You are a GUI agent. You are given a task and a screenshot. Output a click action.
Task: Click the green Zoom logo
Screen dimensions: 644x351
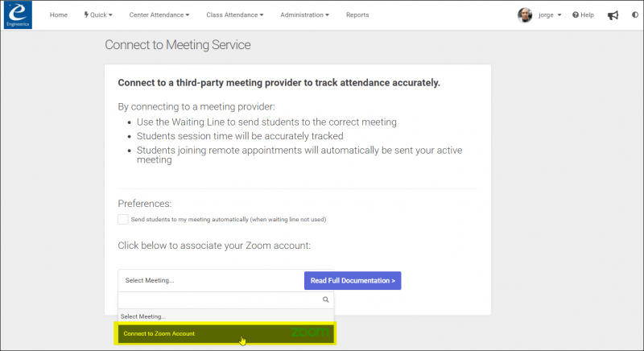pos(310,332)
